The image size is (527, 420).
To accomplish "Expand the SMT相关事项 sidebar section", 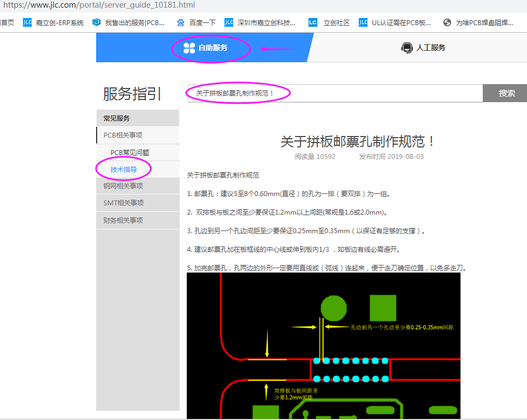I will click(x=123, y=203).
